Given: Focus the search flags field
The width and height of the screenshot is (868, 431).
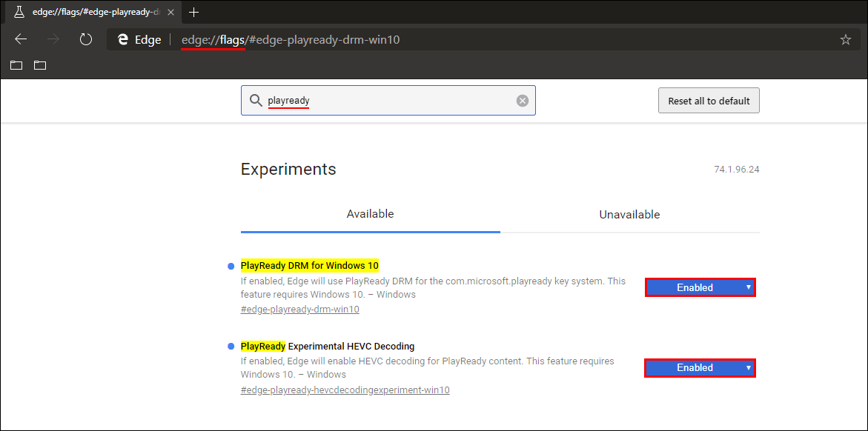Looking at the screenshot, I should [x=388, y=100].
